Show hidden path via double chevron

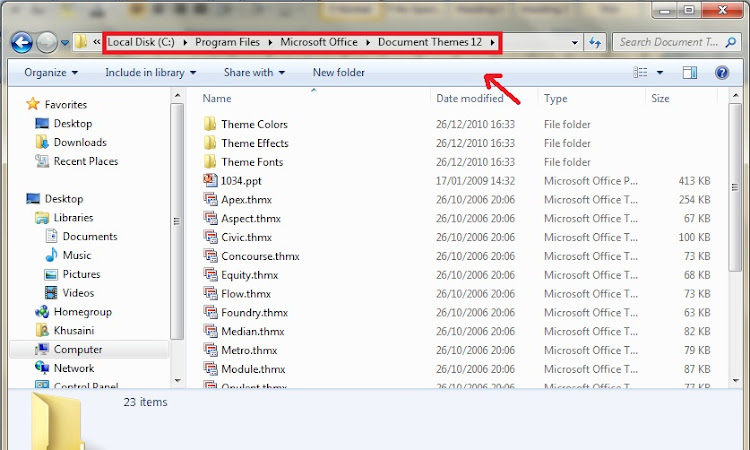tap(97, 42)
